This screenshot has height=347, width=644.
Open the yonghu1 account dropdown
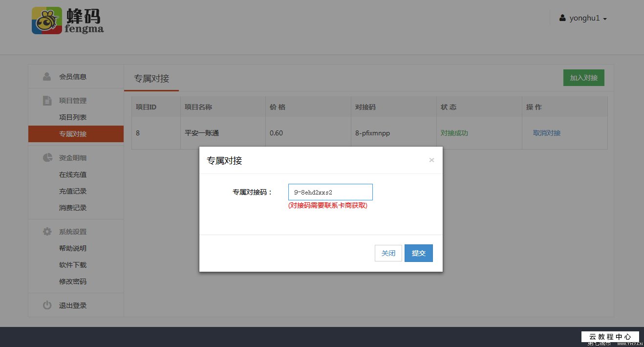pos(584,18)
